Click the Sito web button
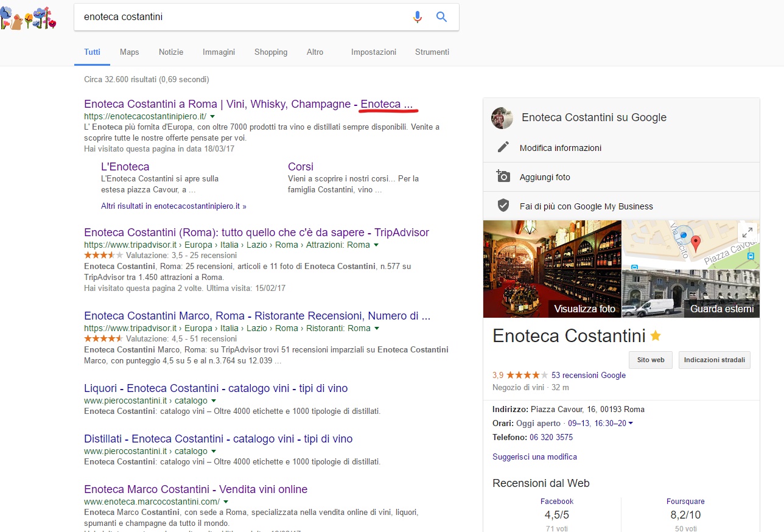The height and width of the screenshot is (532, 784). click(651, 360)
